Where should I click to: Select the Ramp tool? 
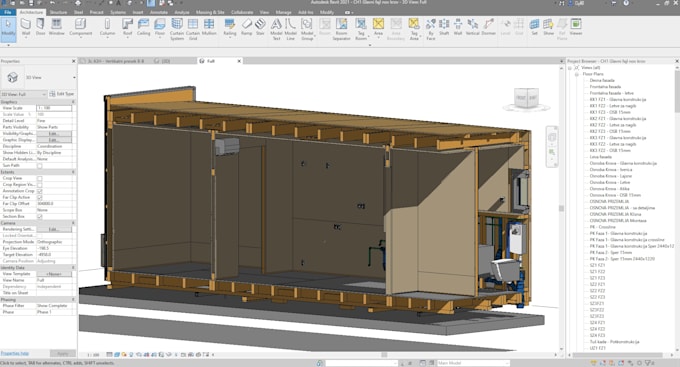tap(246, 27)
